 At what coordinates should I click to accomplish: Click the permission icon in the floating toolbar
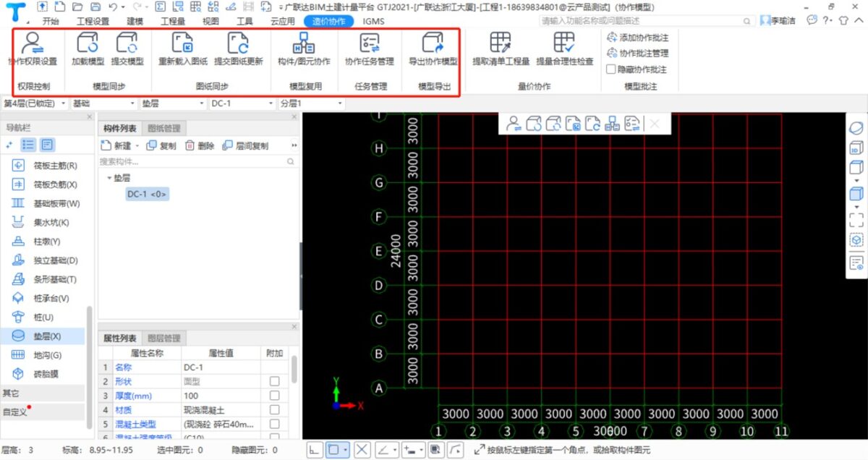coord(514,124)
